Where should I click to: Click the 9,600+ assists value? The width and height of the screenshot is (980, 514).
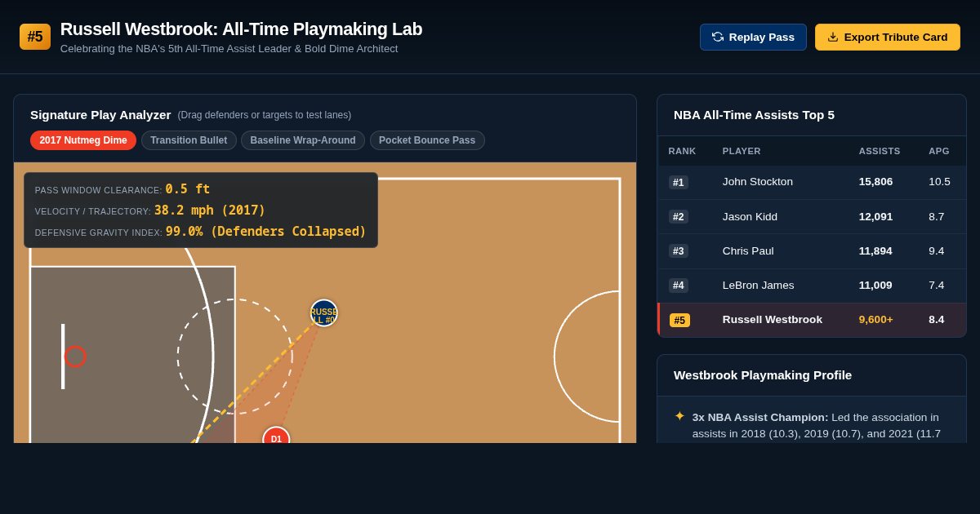click(875, 320)
